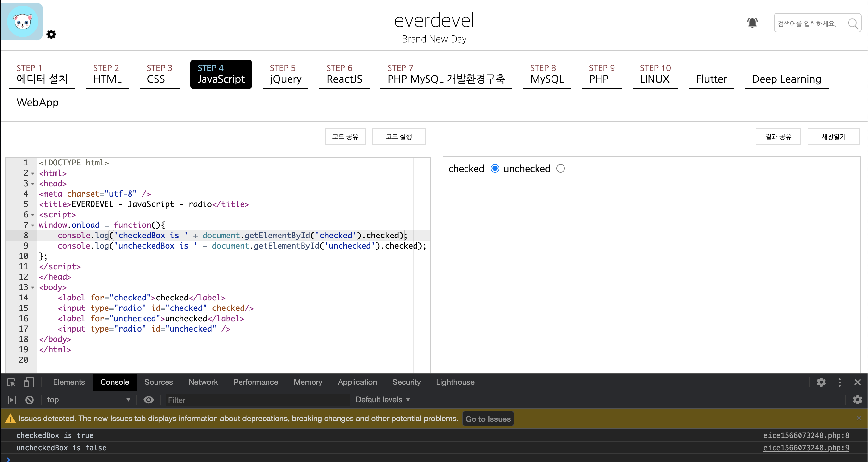Collapse the html tag fold arrow
The height and width of the screenshot is (462, 868).
click(33, 174)
